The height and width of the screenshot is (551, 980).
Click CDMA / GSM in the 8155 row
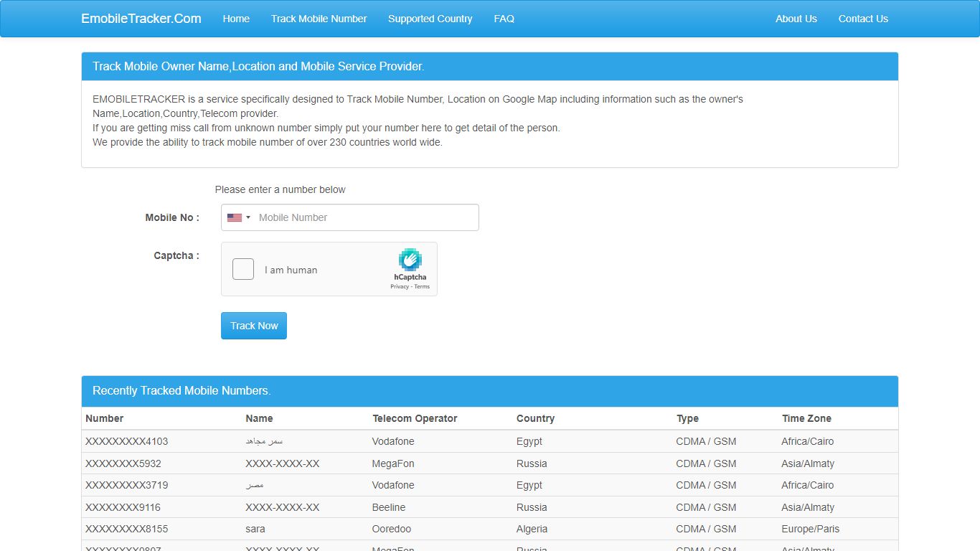pyautogui.click(x=706, y=529)
